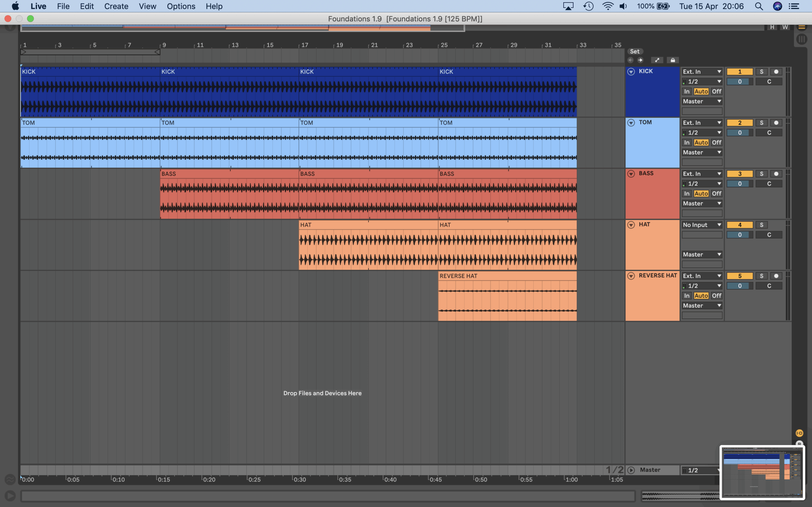Set TOM track monitoring to Off
Viewport: 812px width, 507px height.
[x=717, y=143]
